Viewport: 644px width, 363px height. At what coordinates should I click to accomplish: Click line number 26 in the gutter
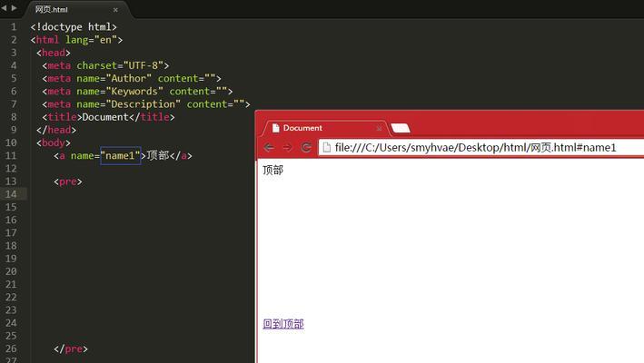[x=11, y=348]
